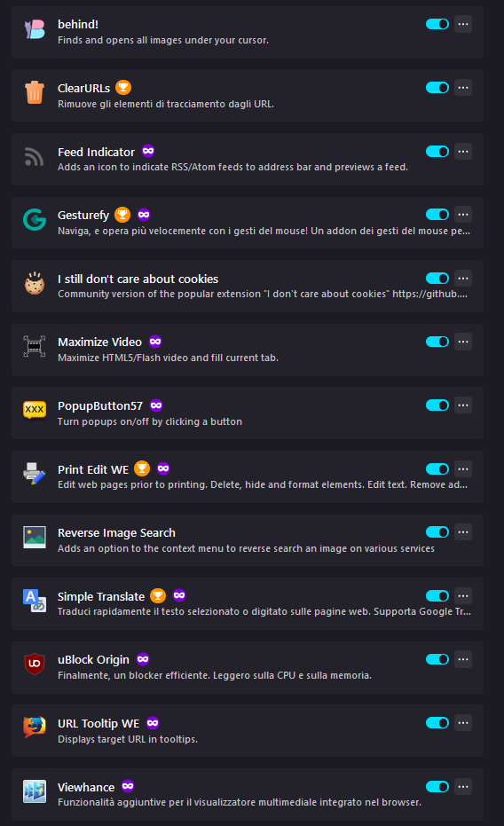504x826 pixels.
Task: Click the Gesturefy green G icon
Action: click(x=35, y=219)
